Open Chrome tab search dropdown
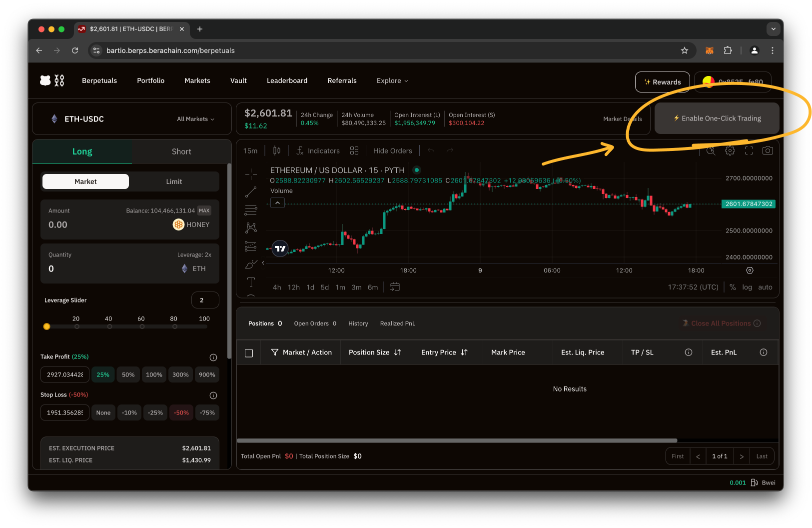The width and height of the screenshot is (812, 528). pyautogui.click(x=773, y=29)
